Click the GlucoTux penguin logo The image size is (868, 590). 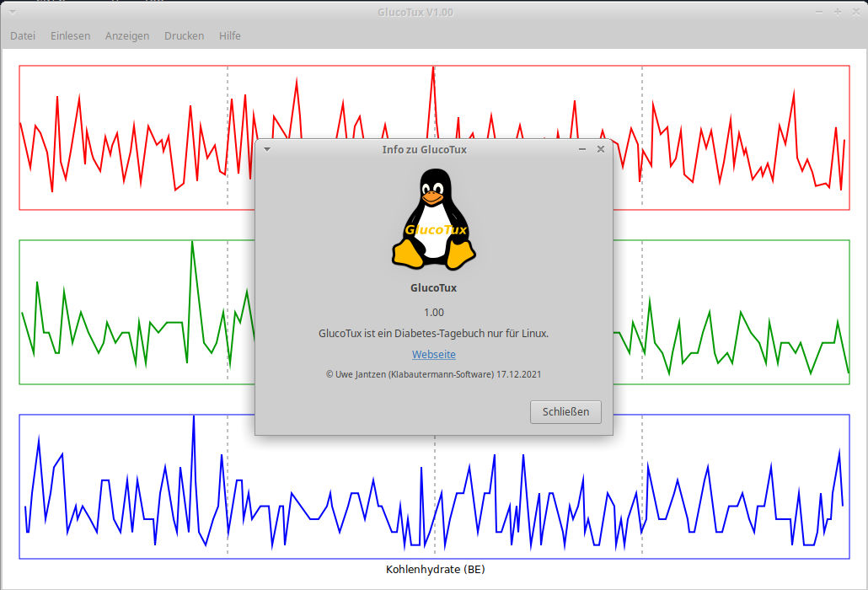click(x=434, y=219)
